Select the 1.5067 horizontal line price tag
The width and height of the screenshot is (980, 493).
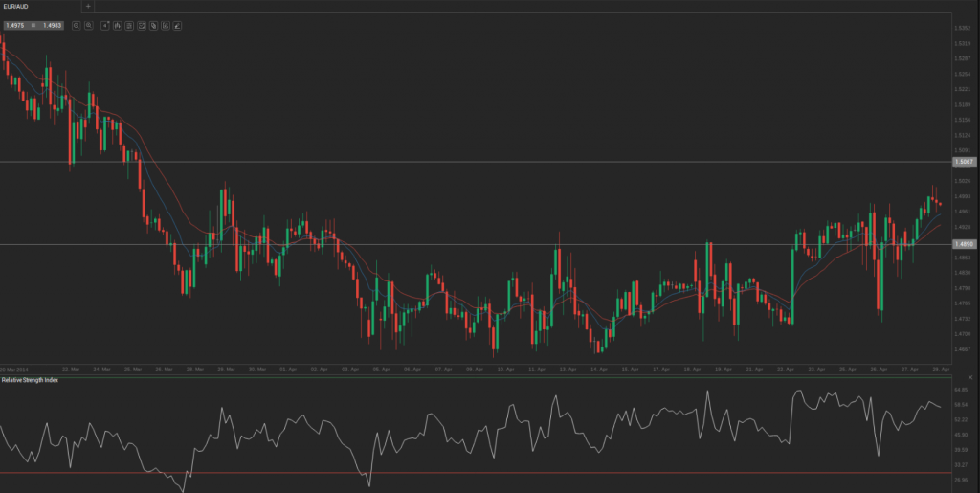click(x=963, y=163)
